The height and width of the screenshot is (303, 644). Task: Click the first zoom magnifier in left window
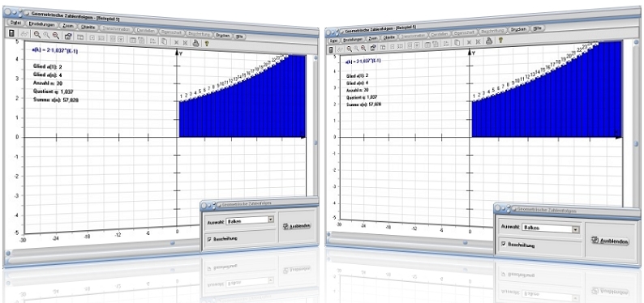coord(37,35)
